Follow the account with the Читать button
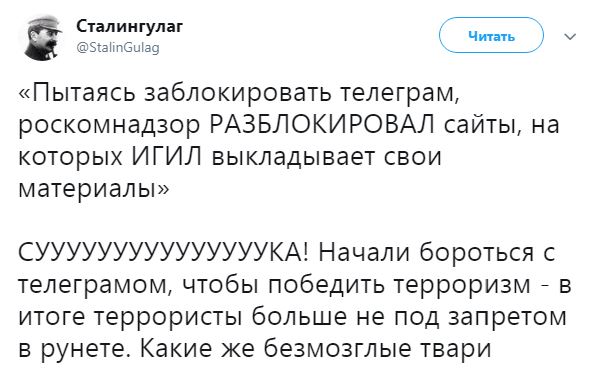Viewport: 601px width, 375px height. click(491, 35)
